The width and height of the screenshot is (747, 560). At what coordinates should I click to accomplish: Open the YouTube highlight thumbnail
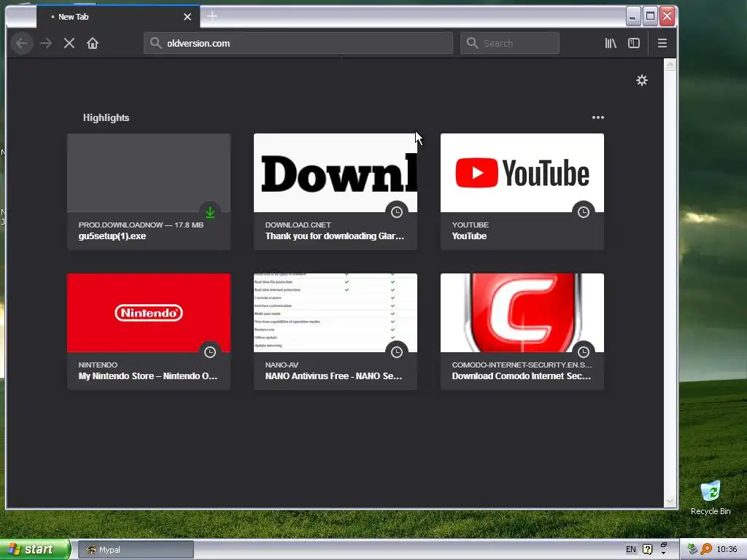pyautogui.click(x=522, y=192)
